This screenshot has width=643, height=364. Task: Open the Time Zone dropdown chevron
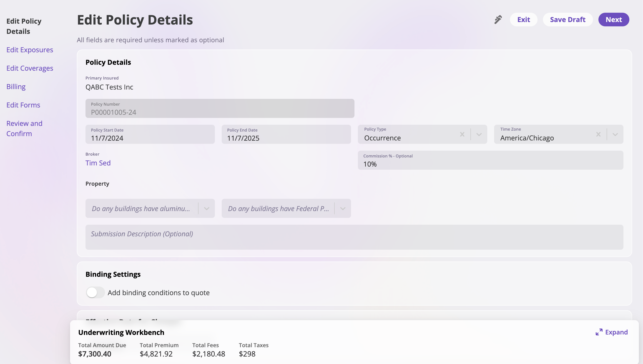pos(615,135)
